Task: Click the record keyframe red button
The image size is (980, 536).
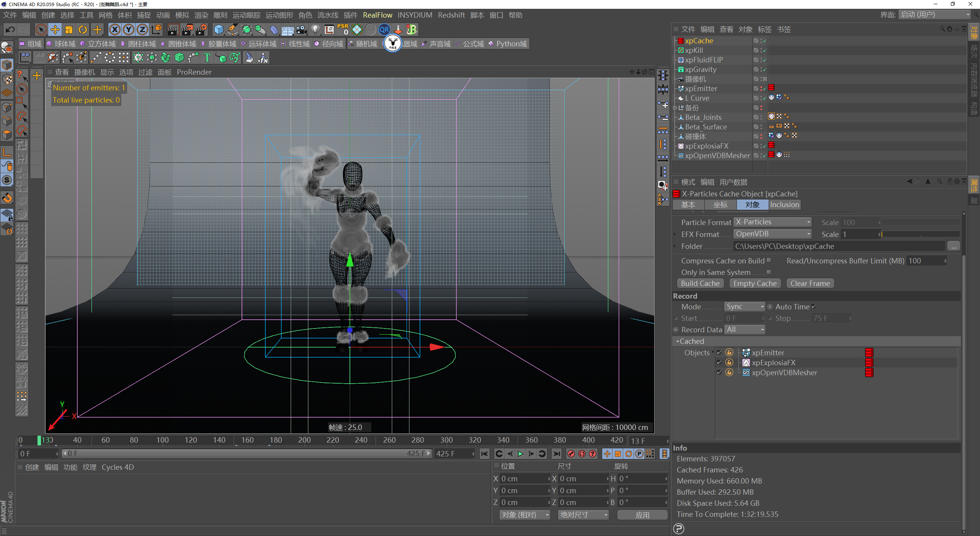Action: coord(571,454)
